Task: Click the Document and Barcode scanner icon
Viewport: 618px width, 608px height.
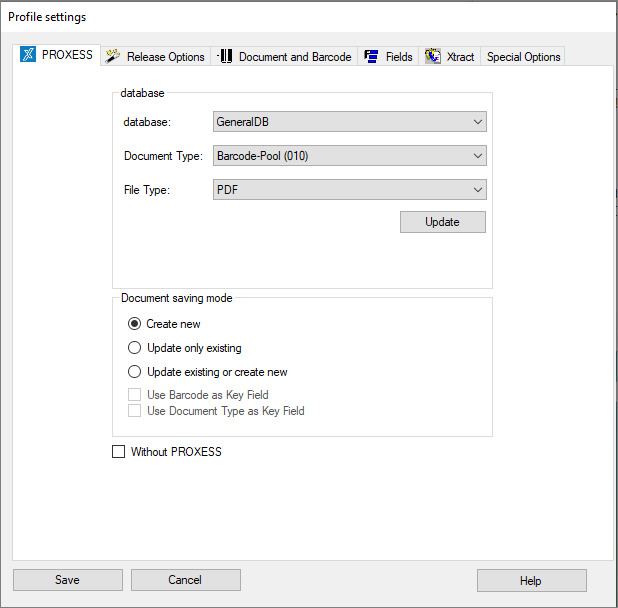Action: (x=225, y=56)
